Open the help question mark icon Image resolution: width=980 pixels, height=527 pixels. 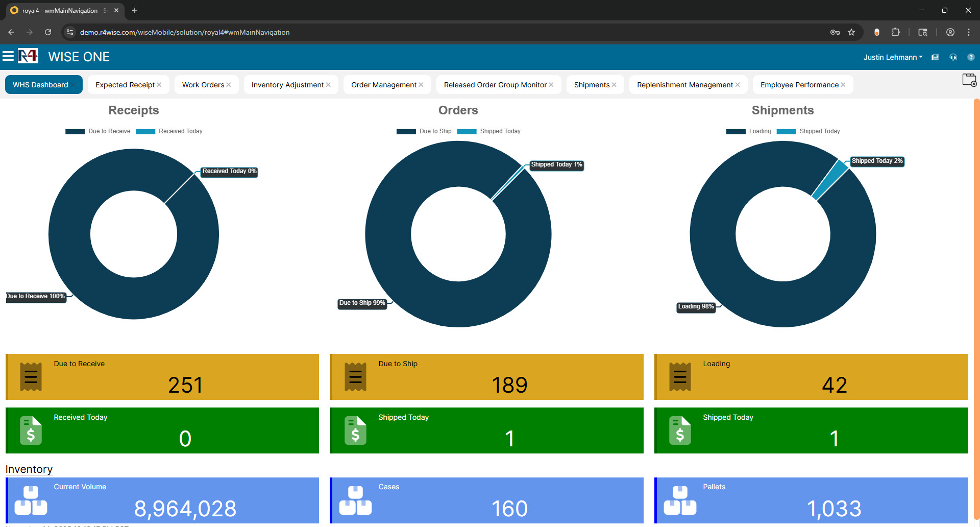click(971, 57)
